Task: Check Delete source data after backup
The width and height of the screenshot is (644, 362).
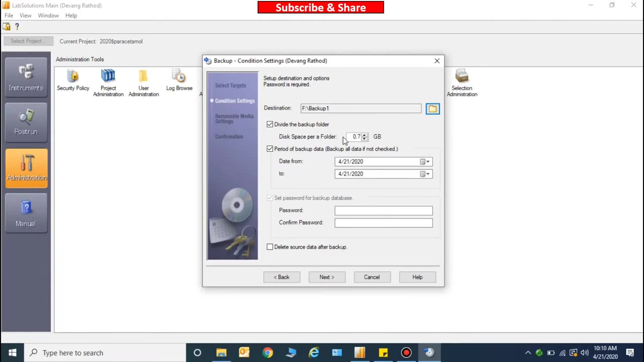Action: [x=270, y=247]
